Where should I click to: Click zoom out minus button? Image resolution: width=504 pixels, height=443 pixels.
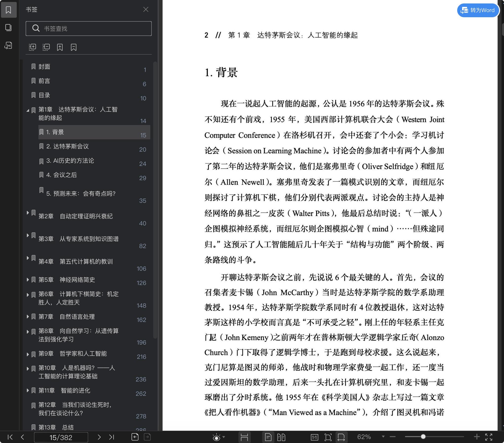coord(393,437)
